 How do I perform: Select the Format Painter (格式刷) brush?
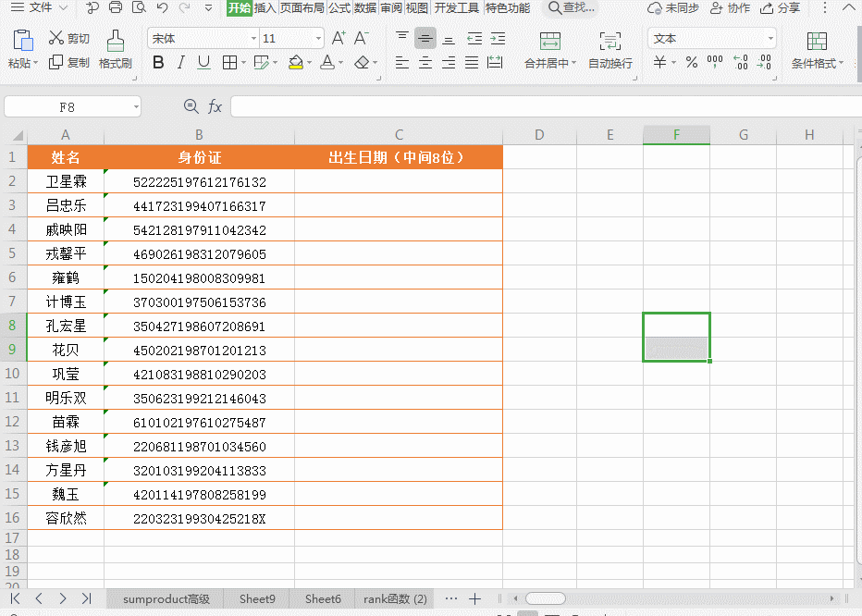tap(116, 41)
